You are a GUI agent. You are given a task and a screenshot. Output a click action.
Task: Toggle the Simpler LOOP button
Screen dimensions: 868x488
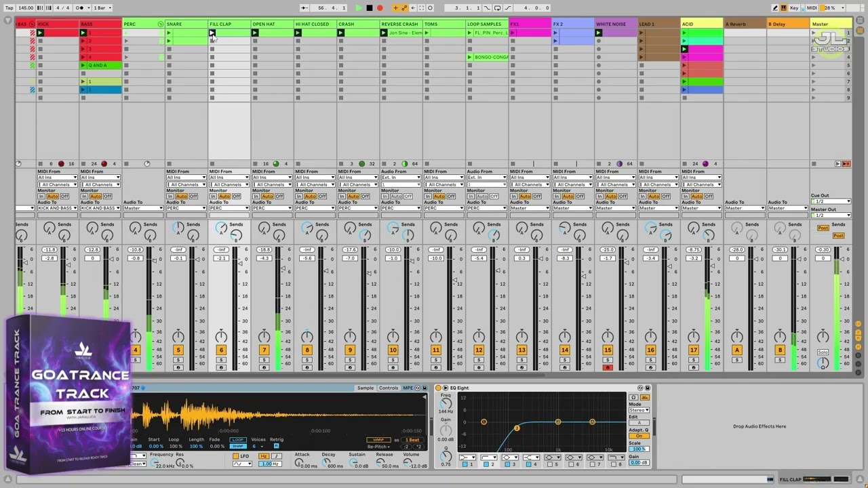point(237,440)
